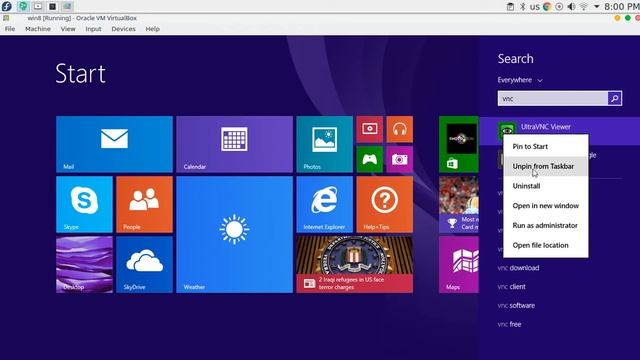Click the 'us' keyboard layout indicator
Screen dimensions: 640x360
[535, 7]
